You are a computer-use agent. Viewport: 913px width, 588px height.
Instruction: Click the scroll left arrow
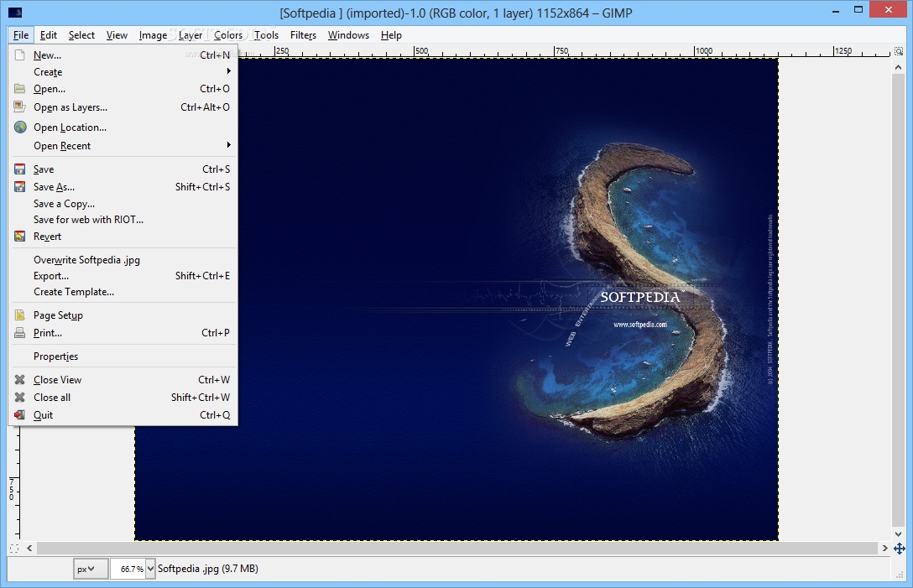pyautogui.click(x=29, y=549)
